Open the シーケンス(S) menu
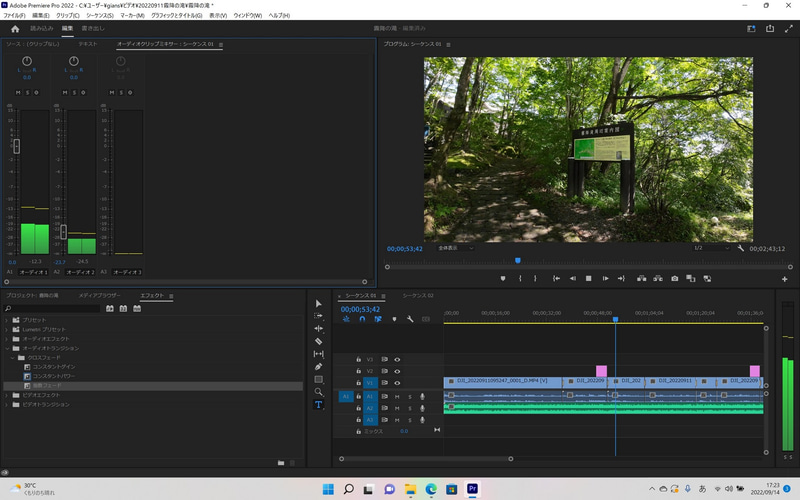800x500 pixels. 99,16
